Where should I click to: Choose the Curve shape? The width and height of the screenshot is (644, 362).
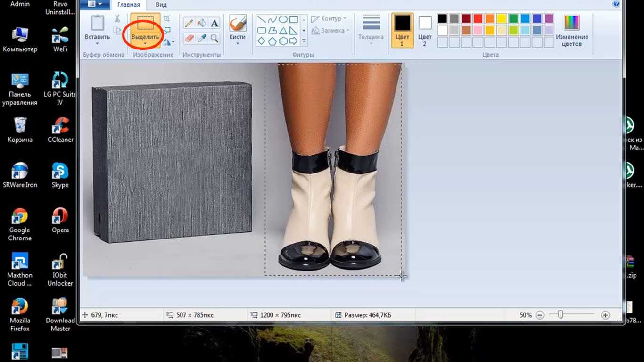[x=272, y=20]
